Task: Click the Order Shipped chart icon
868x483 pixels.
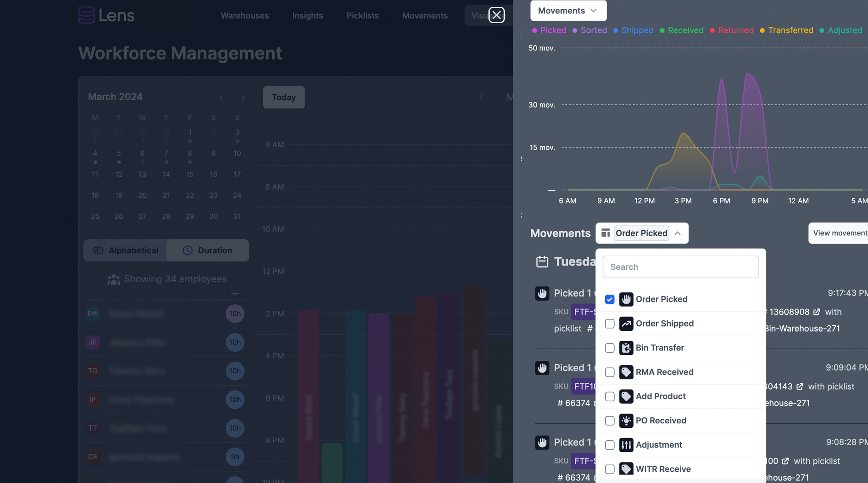Action: (626, 323)
